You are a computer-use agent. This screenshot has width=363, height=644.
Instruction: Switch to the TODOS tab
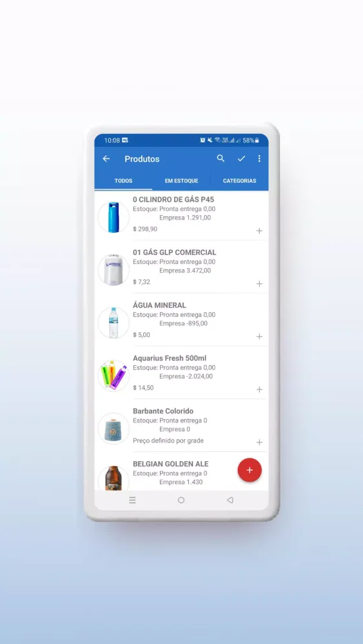123,181
